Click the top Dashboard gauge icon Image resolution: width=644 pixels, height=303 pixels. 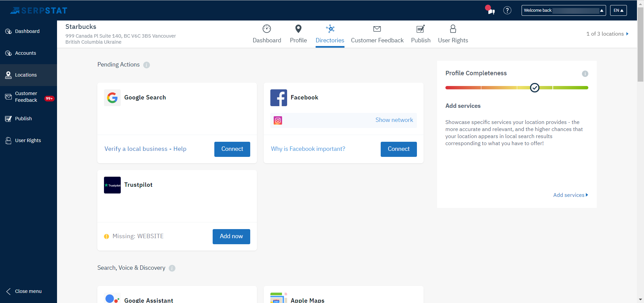267,29
